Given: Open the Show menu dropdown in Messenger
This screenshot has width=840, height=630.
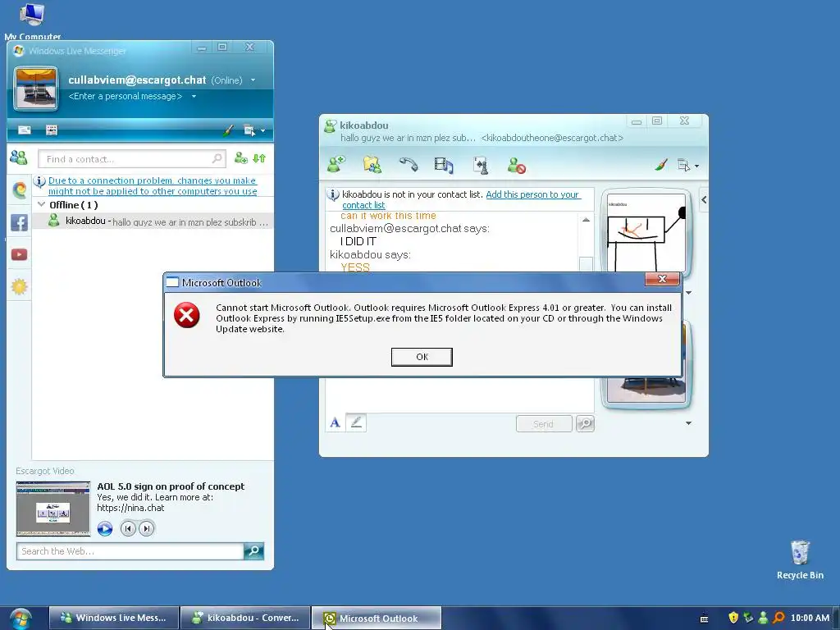Looking at the screenshot, I should 254,130.
